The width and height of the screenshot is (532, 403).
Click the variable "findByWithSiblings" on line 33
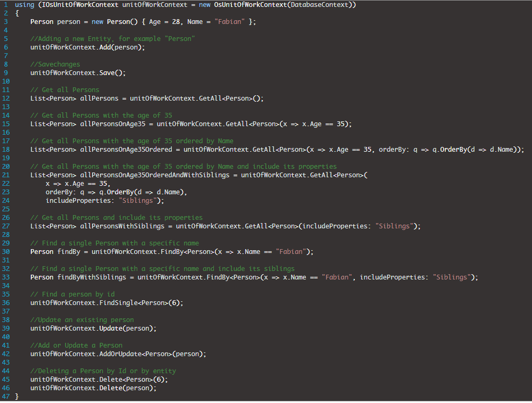coord(92,277)
